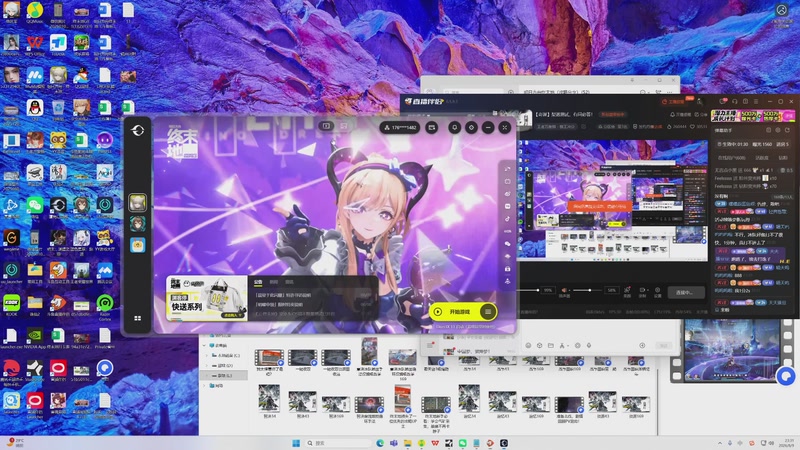Viewport: 800px width, 450px height.
Task: Open the emoji picker in chat window toolbar
Action: (528, 345)
